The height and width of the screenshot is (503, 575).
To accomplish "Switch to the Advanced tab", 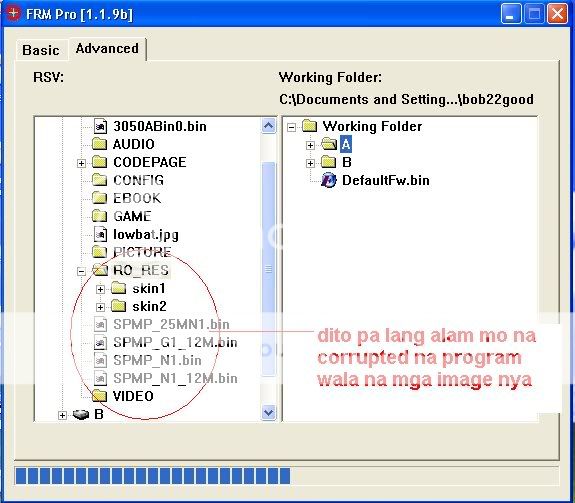I will [x=107, y=48].
